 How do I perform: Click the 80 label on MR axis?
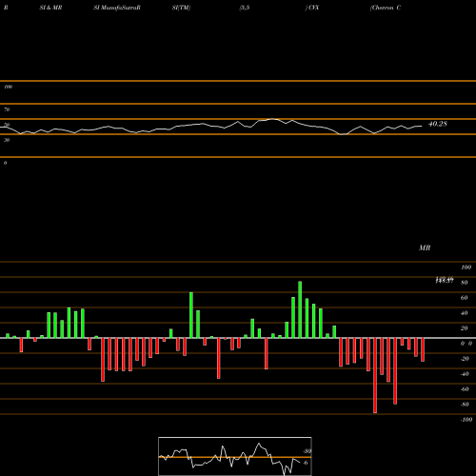(465, 283)
